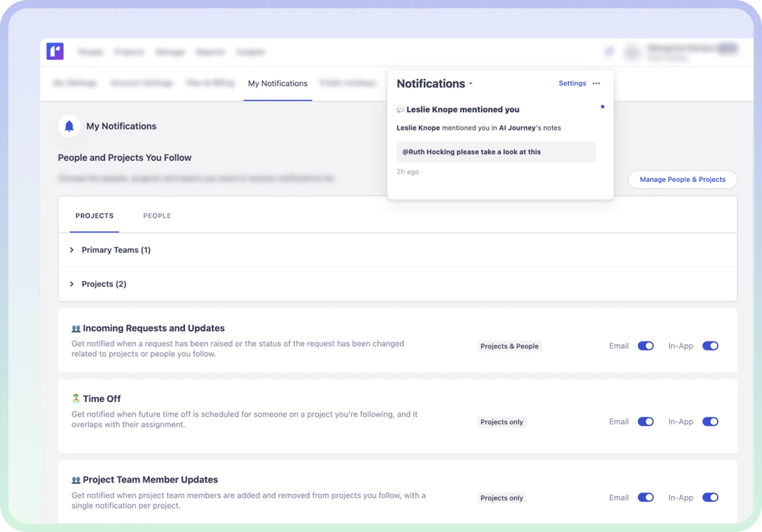This screenshot has width=762, height=532.
Task: Click the @Ruth Hocking message box
Action: [x=496, y=152]
